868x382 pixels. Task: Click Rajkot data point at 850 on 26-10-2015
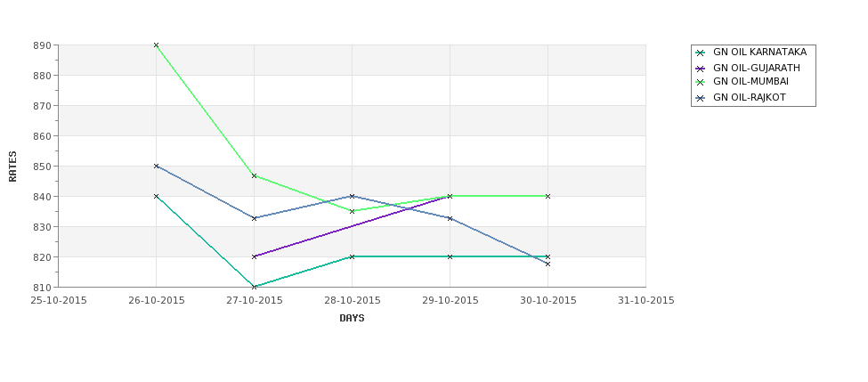coord(156,167)
